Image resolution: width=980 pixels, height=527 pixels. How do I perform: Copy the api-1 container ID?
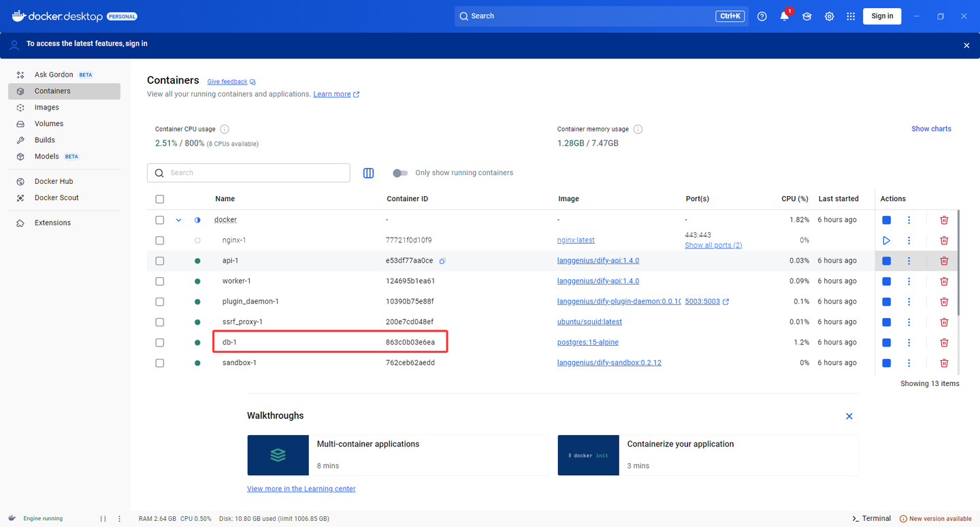[442, 261]
